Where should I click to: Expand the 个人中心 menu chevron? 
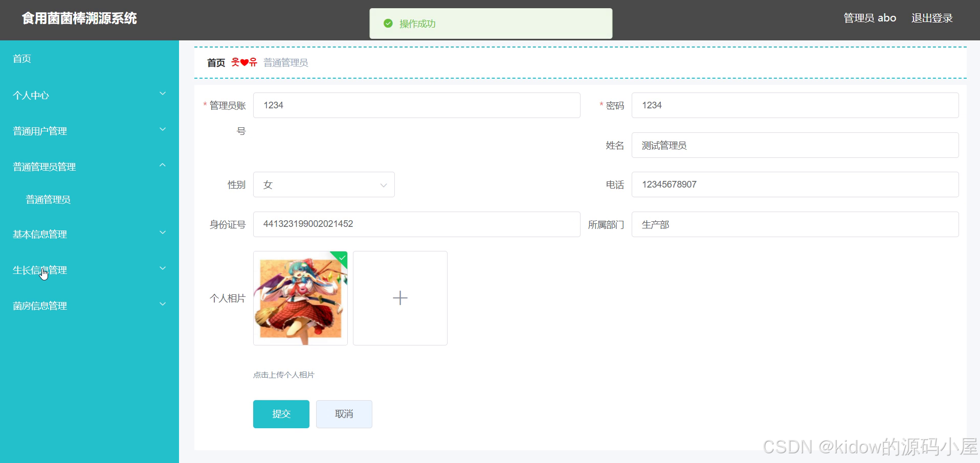[x=163, y=94]
